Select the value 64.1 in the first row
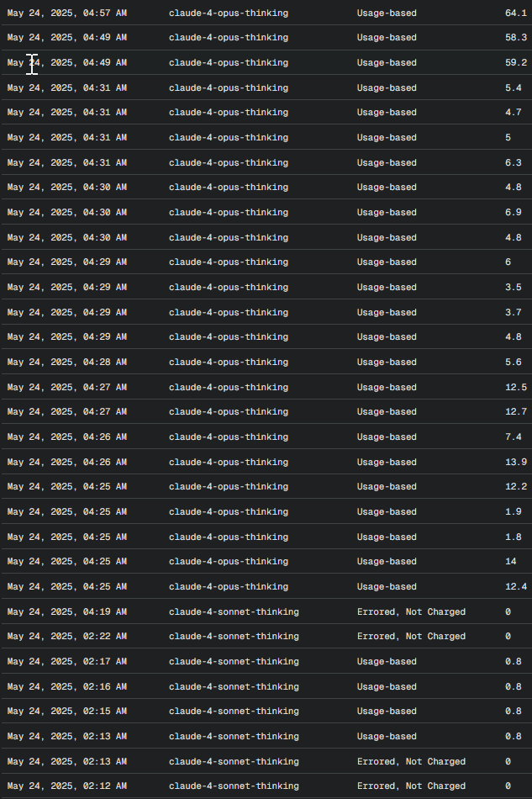Viewport: 532px width, 799px height. click(516, 13)
